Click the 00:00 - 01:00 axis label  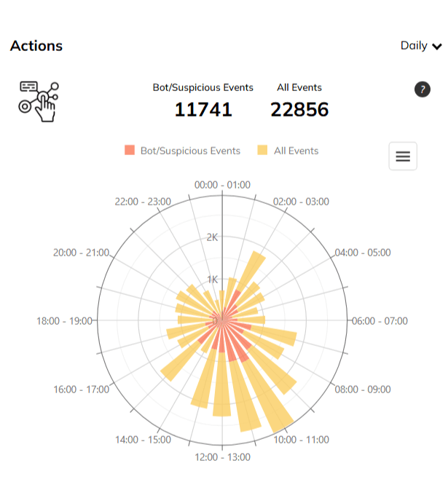point(222,185)
